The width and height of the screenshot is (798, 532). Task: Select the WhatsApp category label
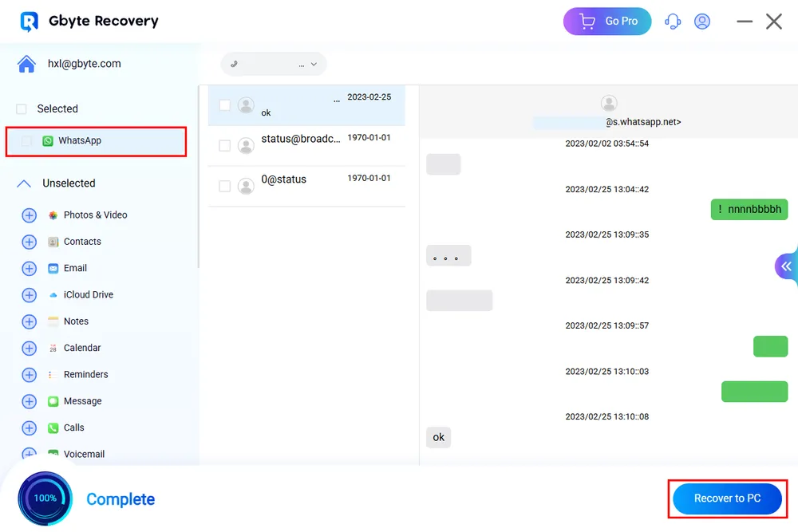pos(80,140)
